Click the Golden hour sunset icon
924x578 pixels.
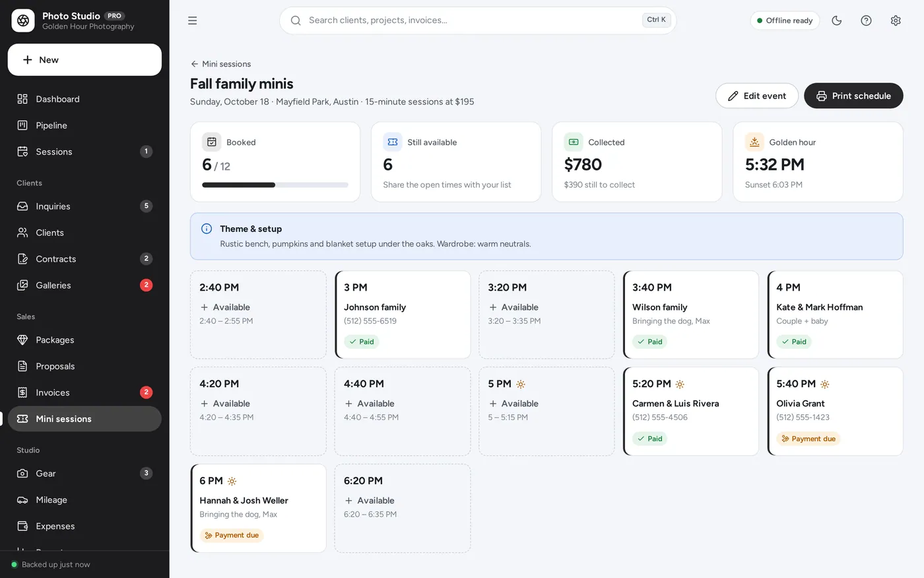tap(754, 142)
